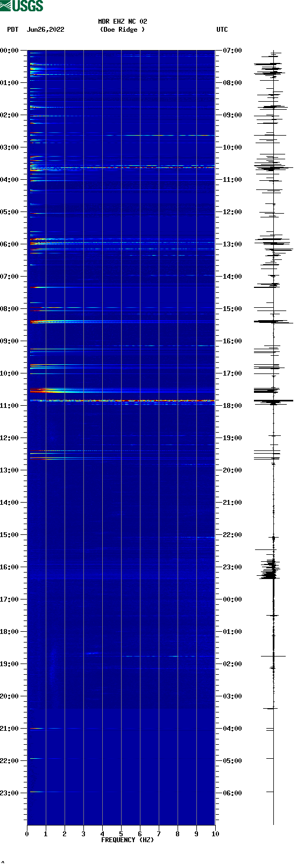The image size is (297, 868).
Task: Click the 02:00 UTC time label
Action: pyautogui.click(x=232, y=664)
